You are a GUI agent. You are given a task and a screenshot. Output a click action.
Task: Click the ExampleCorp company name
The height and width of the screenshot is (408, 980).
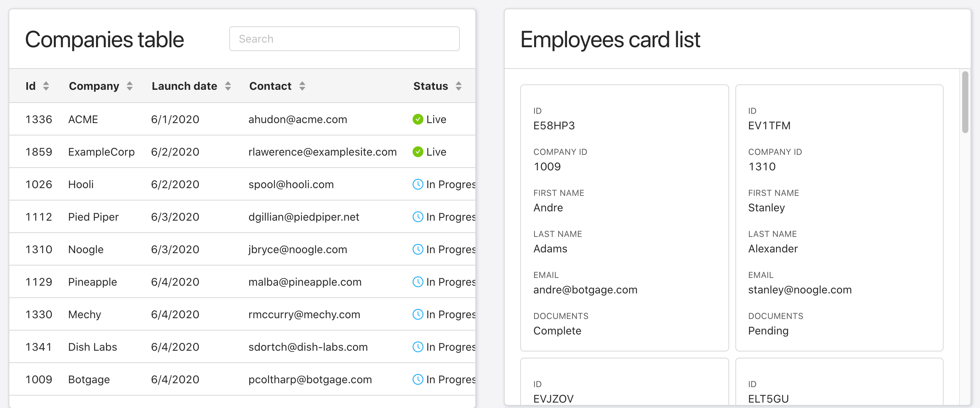101,152
